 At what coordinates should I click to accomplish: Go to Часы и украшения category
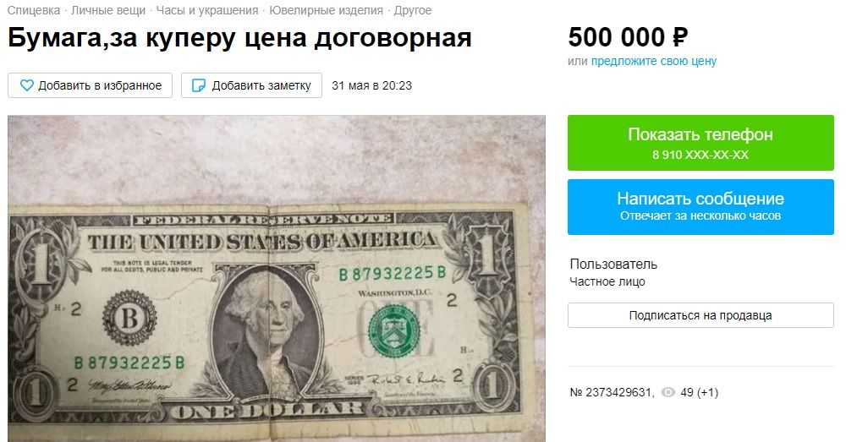coord(207,10)
